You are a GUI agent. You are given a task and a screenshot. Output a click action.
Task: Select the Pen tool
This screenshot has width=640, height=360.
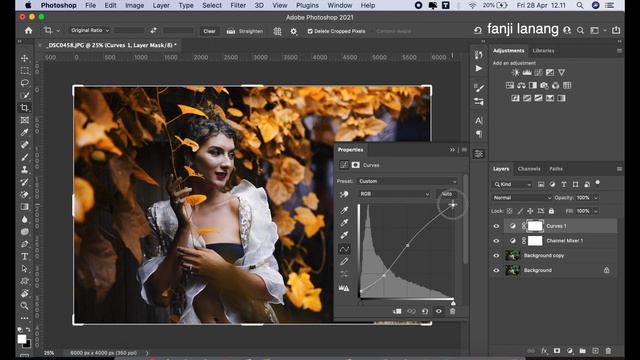tap(24, 244)
